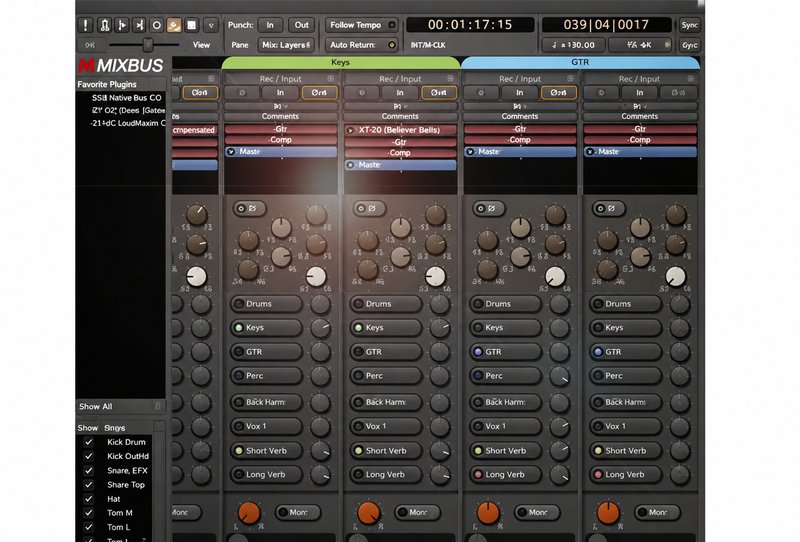Viewport: 800px width, 542px height.
Task: Click the phase invert button on left GTR strip
Action: coord(559,93)
